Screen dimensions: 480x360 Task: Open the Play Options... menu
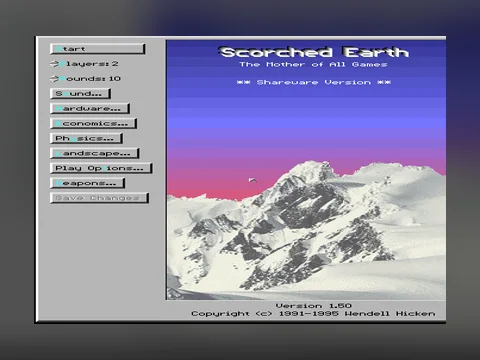tap(101, 168)
